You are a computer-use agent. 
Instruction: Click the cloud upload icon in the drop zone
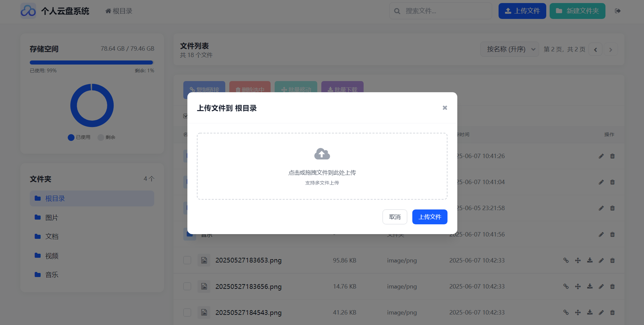coord(322,154)
